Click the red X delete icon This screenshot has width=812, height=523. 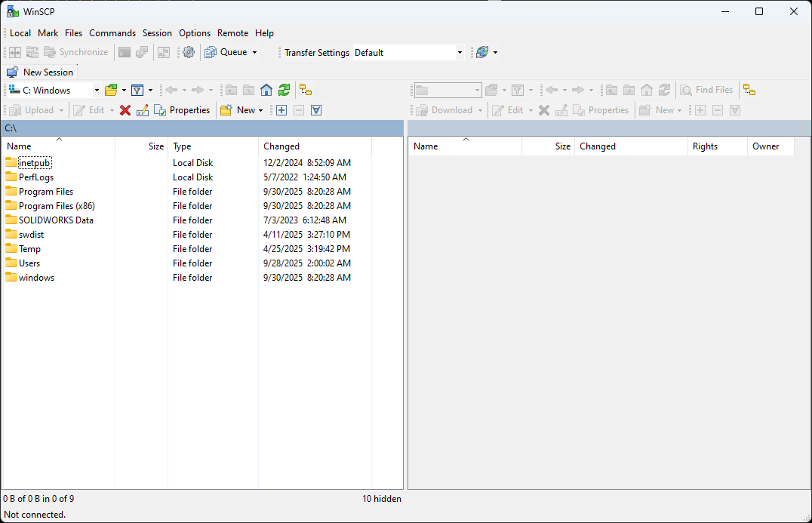[x=125, y=110]
